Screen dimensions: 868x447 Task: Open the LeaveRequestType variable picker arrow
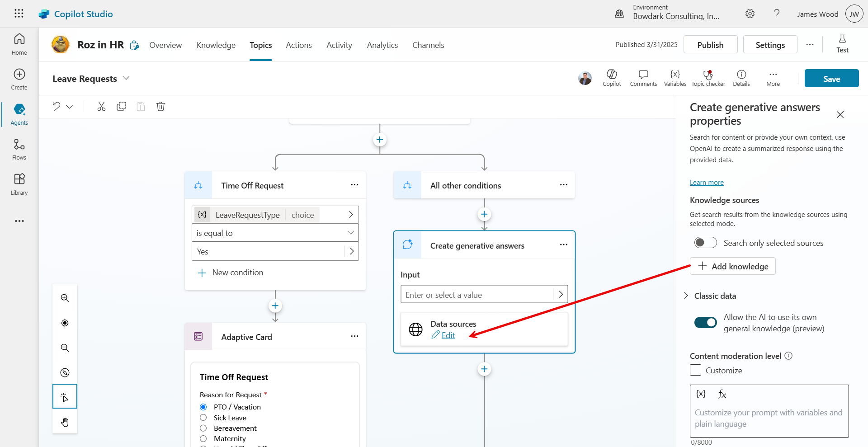(351, 215)
